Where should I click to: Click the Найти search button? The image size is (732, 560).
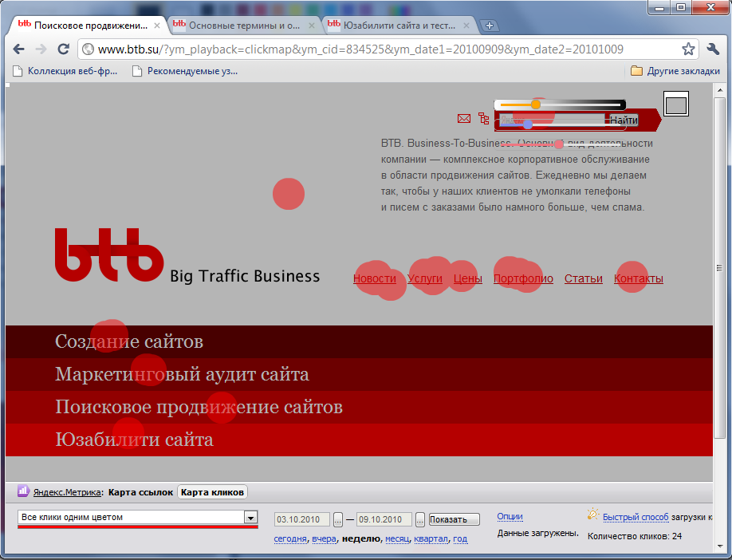(624, 120)
